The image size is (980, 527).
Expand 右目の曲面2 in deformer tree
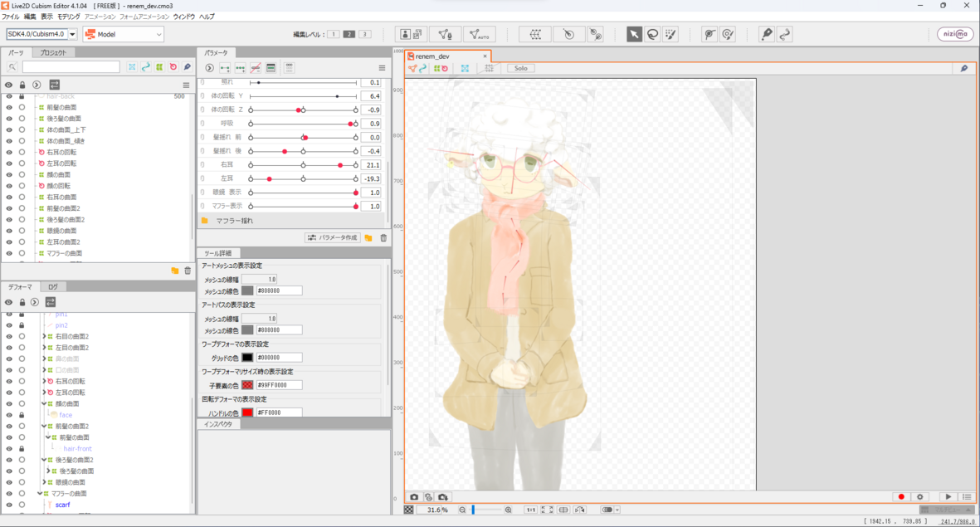pyautogui.click(x=44, y=336)
